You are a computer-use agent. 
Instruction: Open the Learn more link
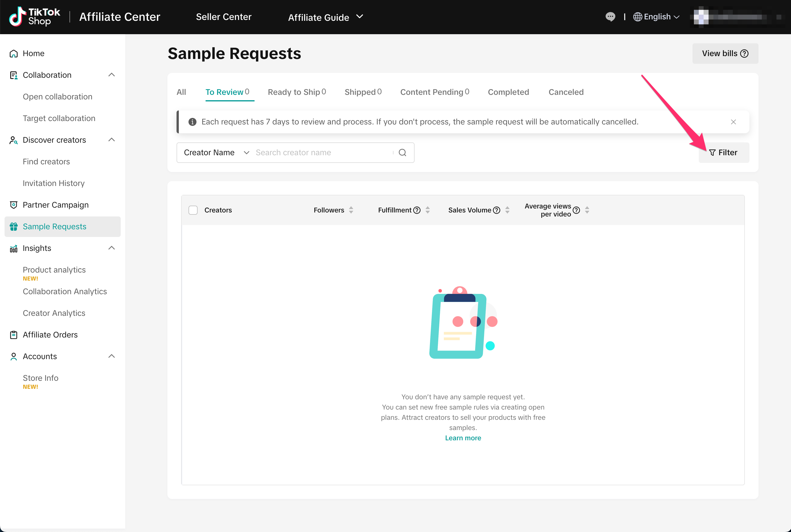click(463, 438)
